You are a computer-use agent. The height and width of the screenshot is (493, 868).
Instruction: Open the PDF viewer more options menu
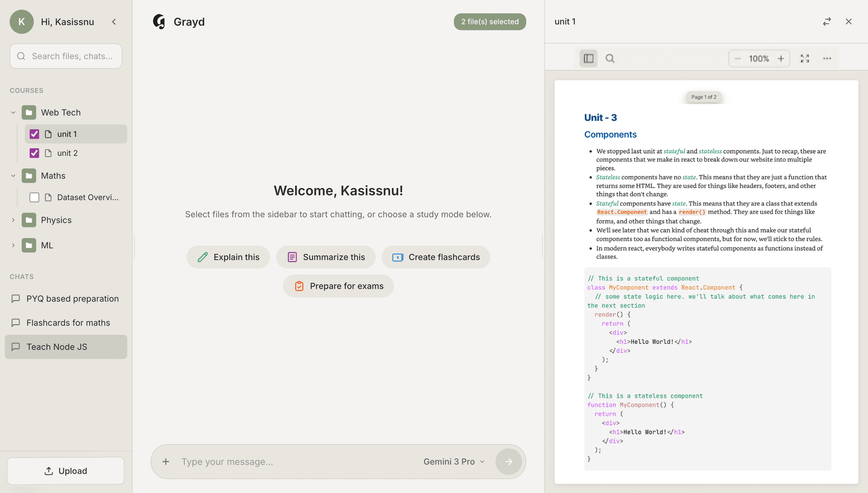coord(827,58)
